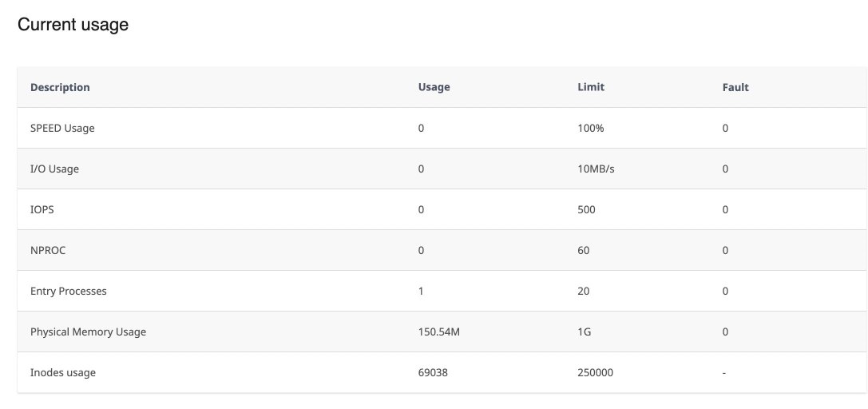
Task: Click the IOPS row label
Action: (x=42, y=210)
